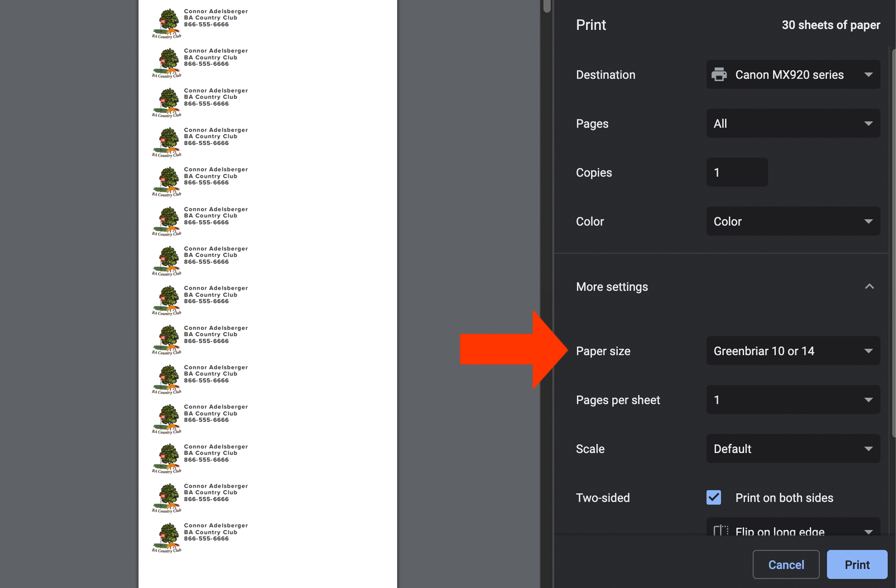This screenshot has width=896, height=588.
Task: Open the Pages per sheet dropdown
Action: [793, 400]
